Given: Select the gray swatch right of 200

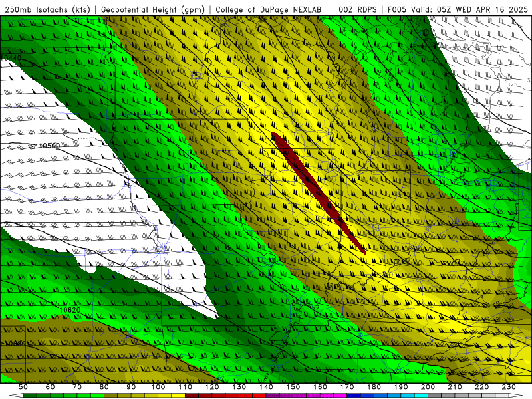Looking at the screenshot, I should click(x=435, y=396).
